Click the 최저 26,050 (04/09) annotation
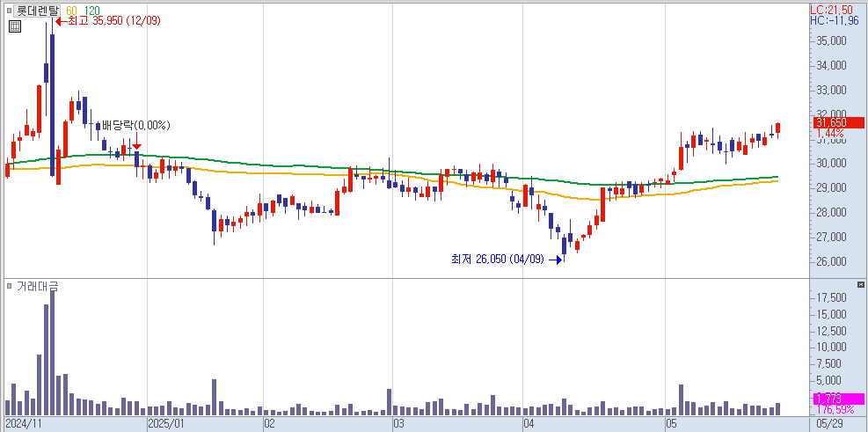The height and width of the screenshot is (432, 868). tap(498, 260)
